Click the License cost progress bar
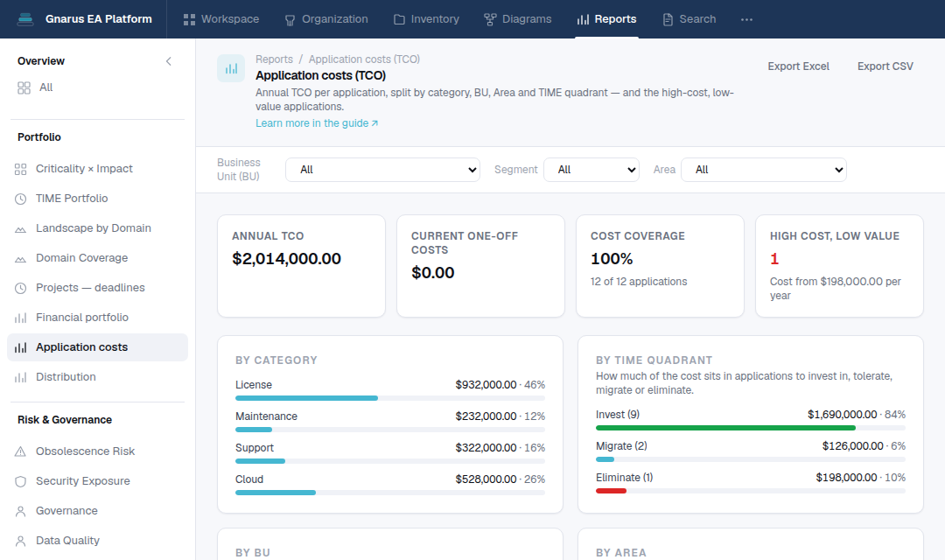 coord(390,398)
